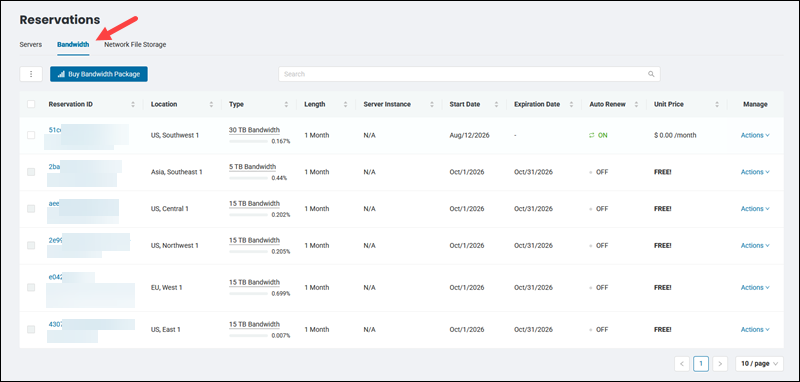The height and width of the screenshot is (382, 800).
Task: Open reservation ID starting with 430
Action: click(x=55, y=324)
